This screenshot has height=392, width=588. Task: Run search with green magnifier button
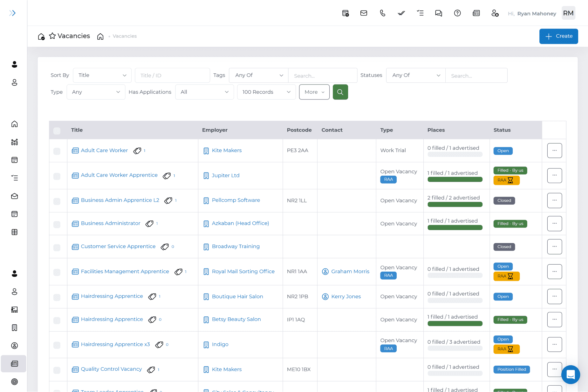[x=340, y=92]
